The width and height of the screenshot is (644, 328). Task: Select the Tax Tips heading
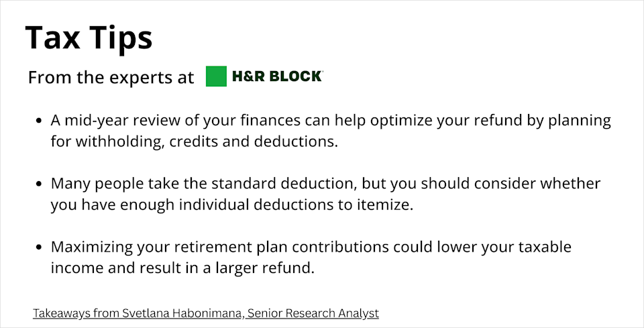(x=89, y=38)
